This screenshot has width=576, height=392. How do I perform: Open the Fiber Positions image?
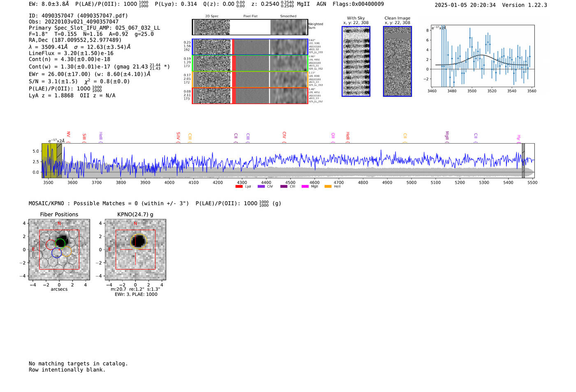click(59, 250)
